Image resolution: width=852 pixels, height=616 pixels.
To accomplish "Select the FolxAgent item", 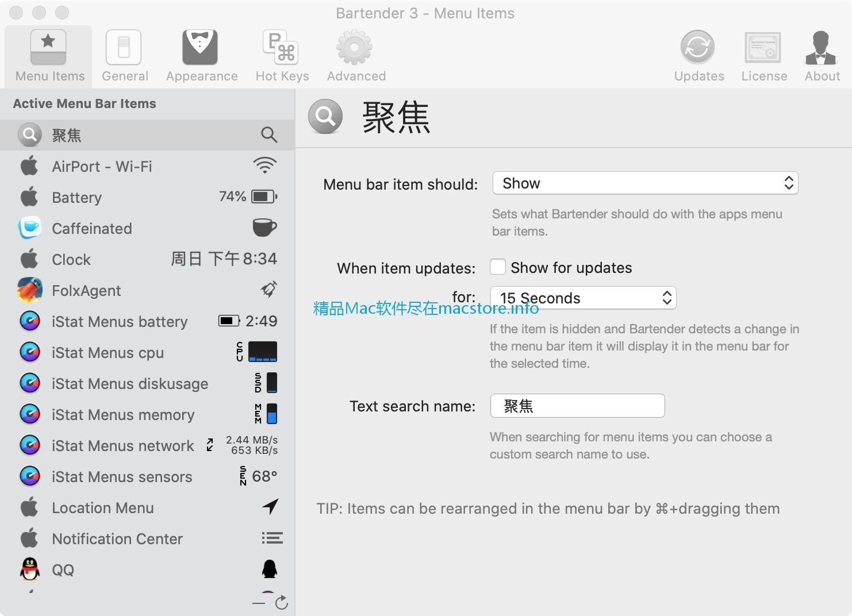I will tap(147, 290).
